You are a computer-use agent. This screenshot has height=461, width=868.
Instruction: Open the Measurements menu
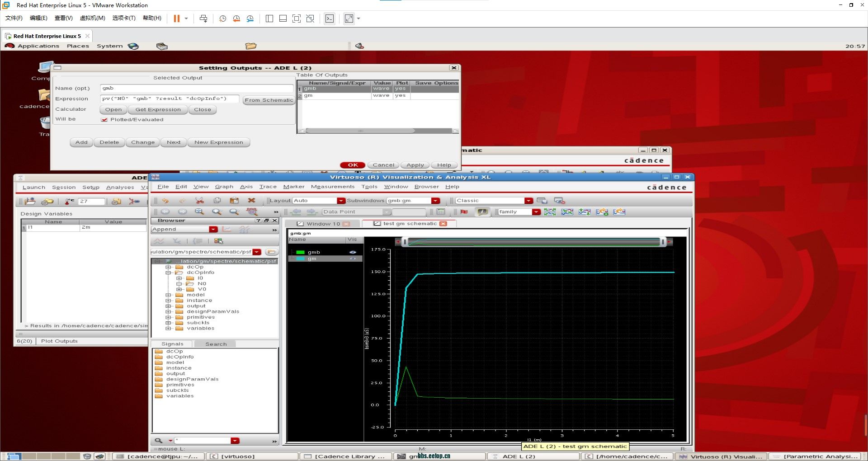click(332, 187)
